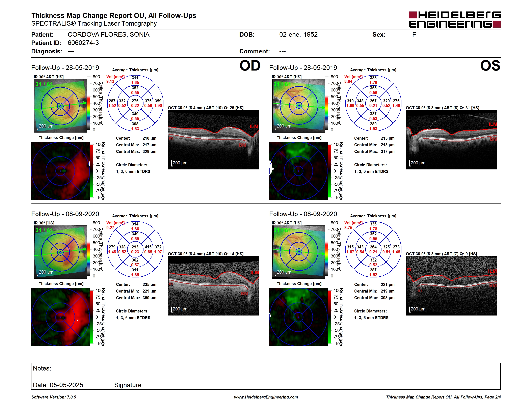Select OS 2020 ETDRS center value 264
This screenshot has height=411, width=532.
[373, 247]
